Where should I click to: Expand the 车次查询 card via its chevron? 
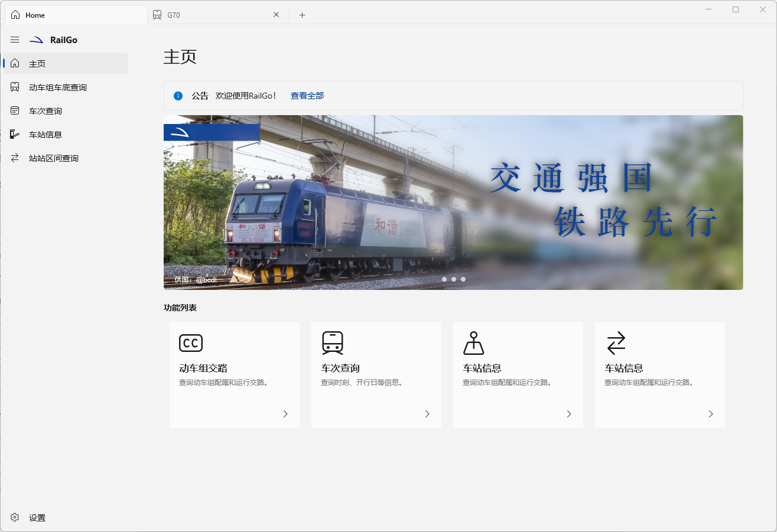pyautogui.click(x=427, y=414)
